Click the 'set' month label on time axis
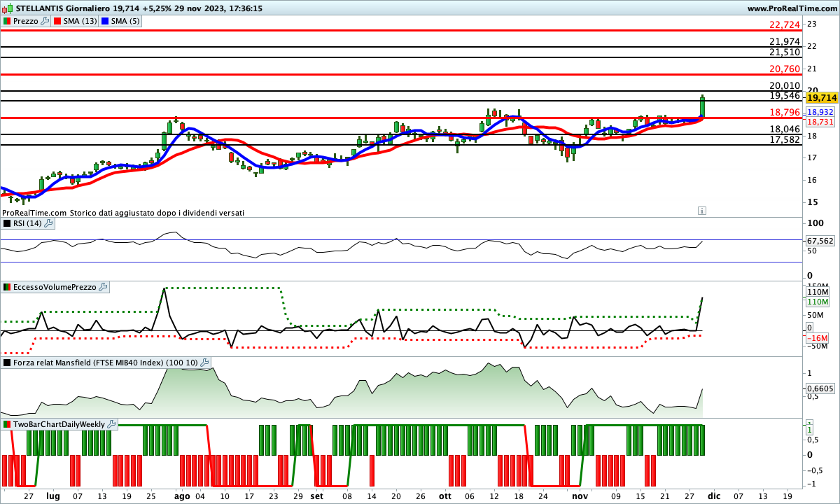The height and width of the screenshot is (504, 840). [317, 496]
